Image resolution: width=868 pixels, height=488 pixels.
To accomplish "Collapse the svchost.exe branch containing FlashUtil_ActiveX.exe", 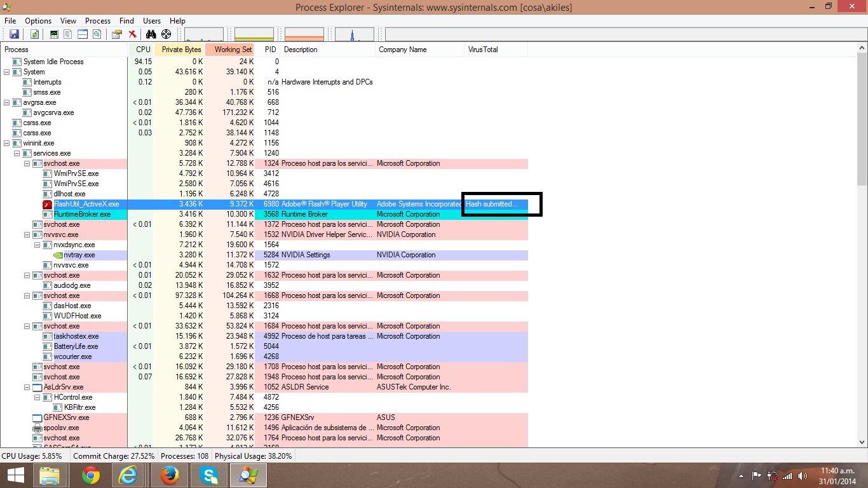I will [26, 163].
